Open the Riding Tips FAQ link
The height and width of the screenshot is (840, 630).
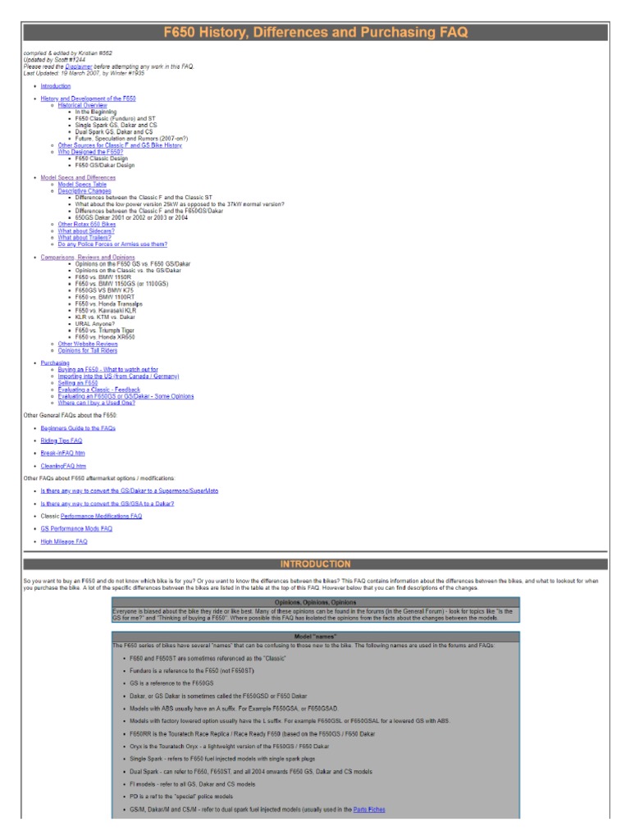point(62,441)
